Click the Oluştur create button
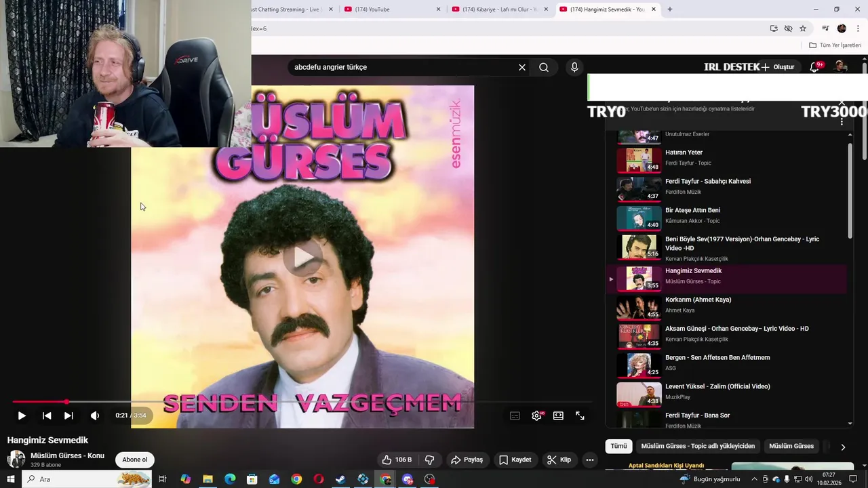The image size is (868, 488). click(x=777, y=67)
